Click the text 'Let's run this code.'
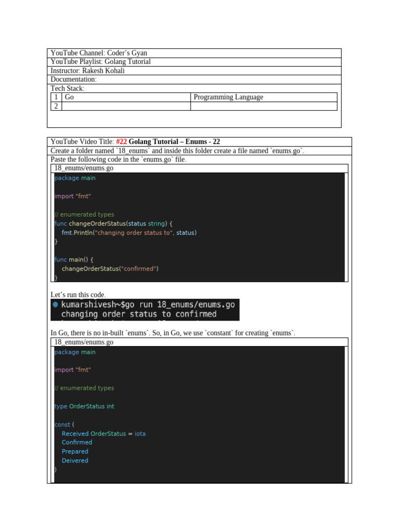Image resolution: width=399 pixels, height=532 pixels. (x=78, y=295)
